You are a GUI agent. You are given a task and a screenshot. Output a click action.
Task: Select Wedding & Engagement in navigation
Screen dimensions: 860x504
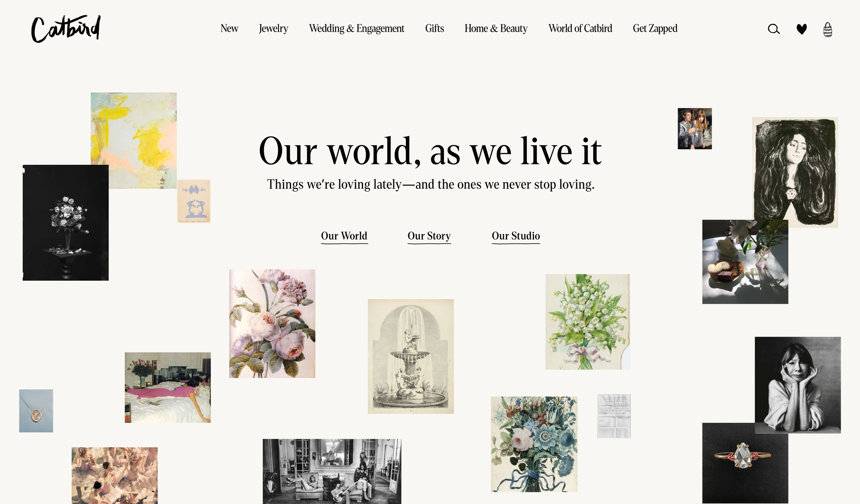coord(356,28)
